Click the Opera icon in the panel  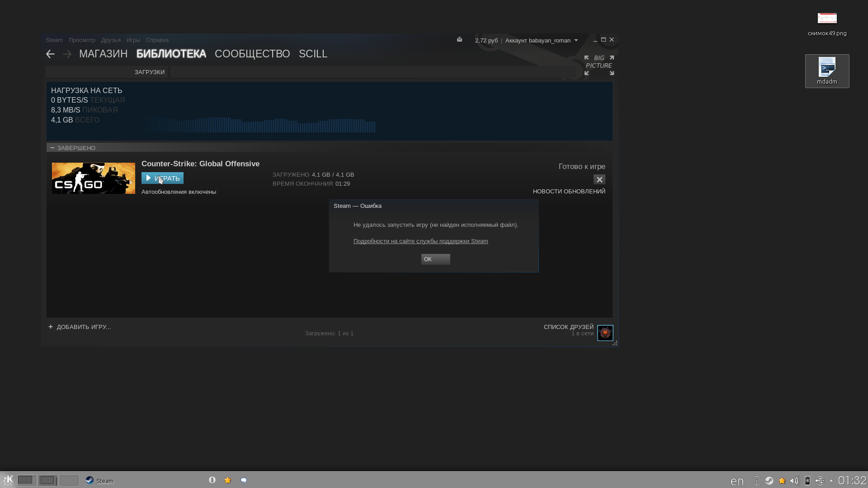212,480
